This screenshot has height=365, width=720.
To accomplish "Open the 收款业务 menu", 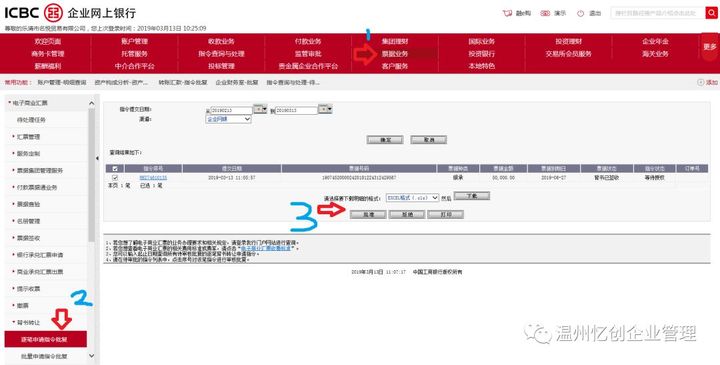I will pos(221,41).
